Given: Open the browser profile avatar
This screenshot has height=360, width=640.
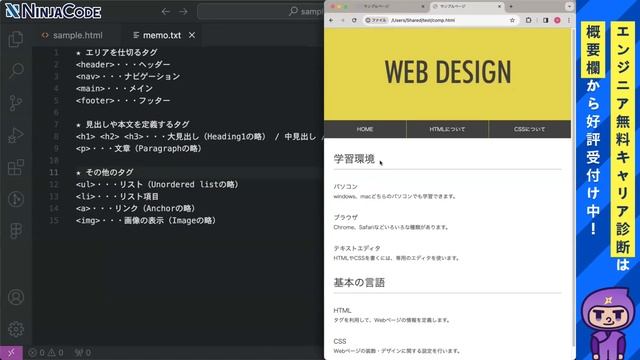Looking at the screenshot, I should pyautogui.click(x=558, y=20).
